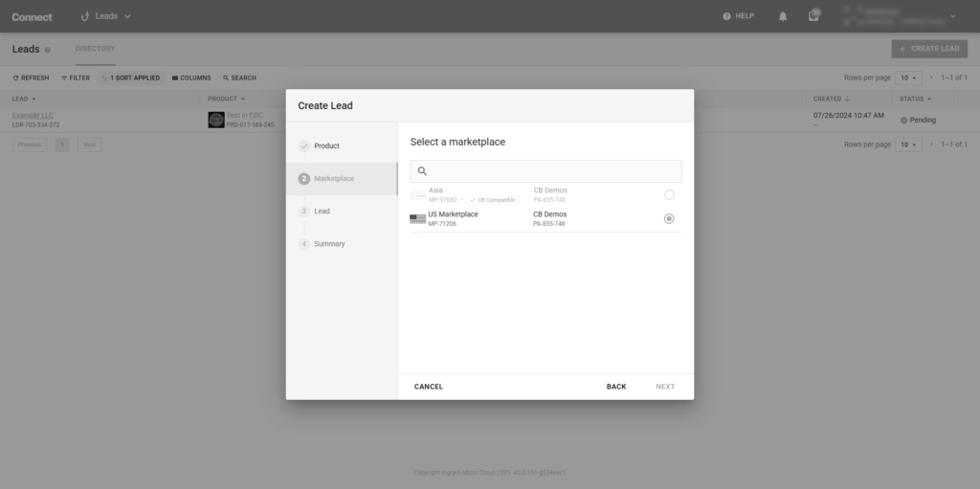Click the Test in CBC product thumbnail
The width and height of the screenshot is (980, 489).
point(216,120)
